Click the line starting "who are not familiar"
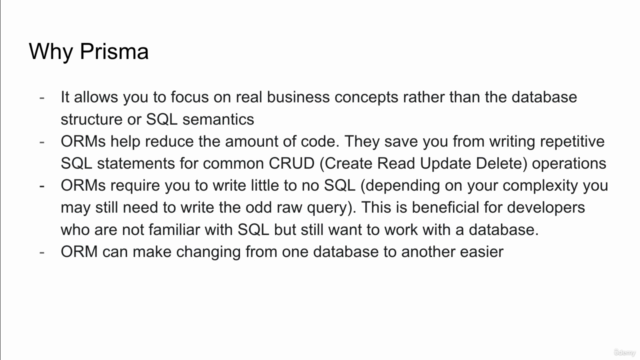 coord(300,229)
